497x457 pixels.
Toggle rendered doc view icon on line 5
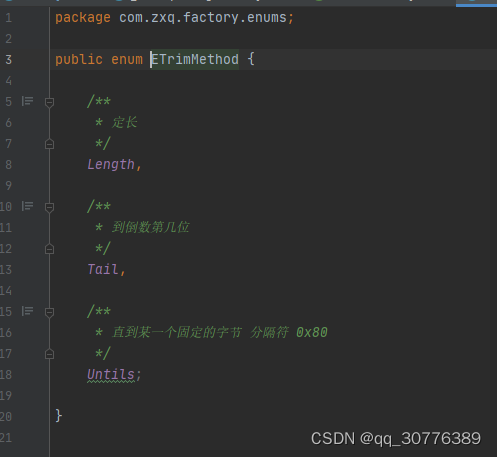(x=27, y=101)
